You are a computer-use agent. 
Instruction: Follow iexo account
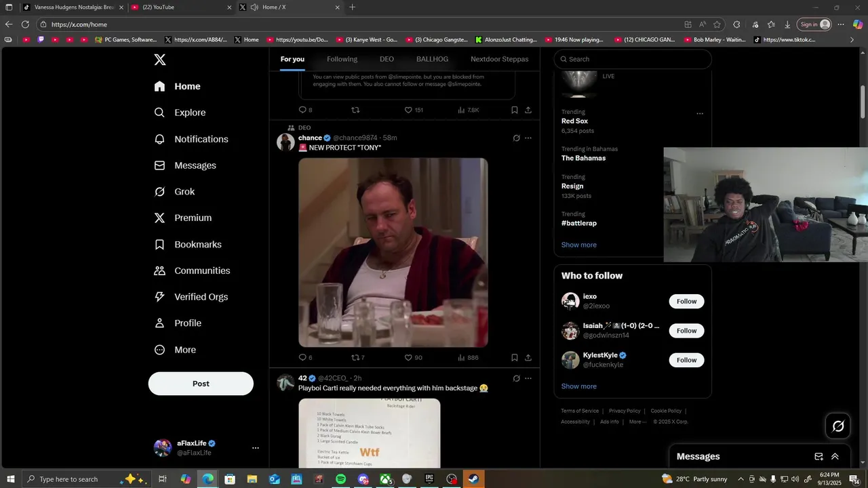pyautogui.click(x=686, y=301)
